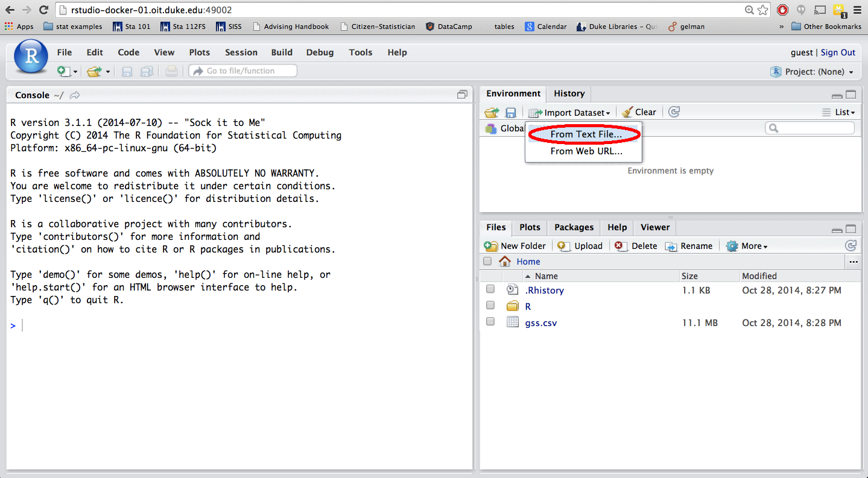Click the browser reload icon
The image size is (868, 478).
pos(43,10)
